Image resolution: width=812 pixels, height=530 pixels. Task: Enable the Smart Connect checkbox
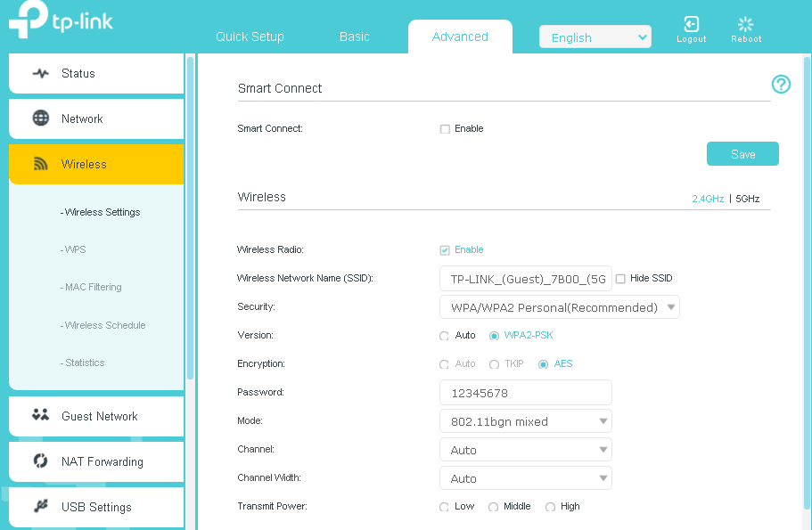[445, 129]
